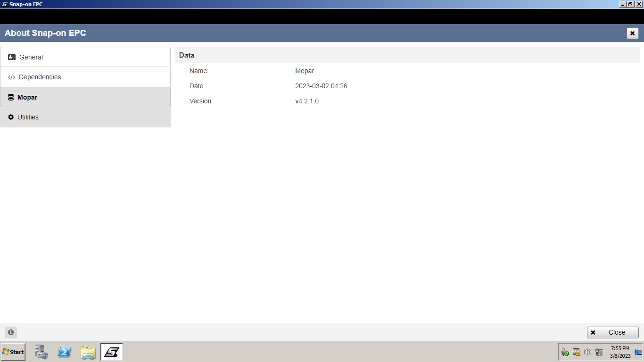Click the Data section header
Screen dimensions: 644x362
point(408,55)
